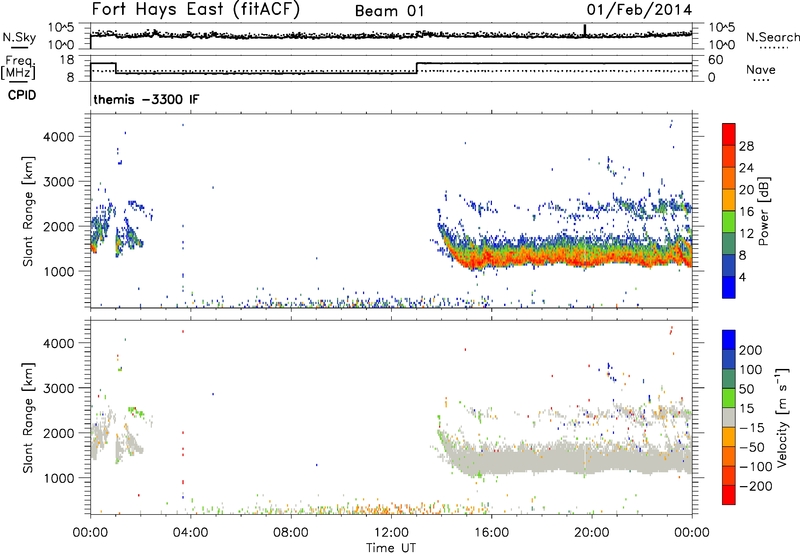Click the 'Freq. [MHz]' axis label
The width and height of the screenshot is (800, 554).
18,68
